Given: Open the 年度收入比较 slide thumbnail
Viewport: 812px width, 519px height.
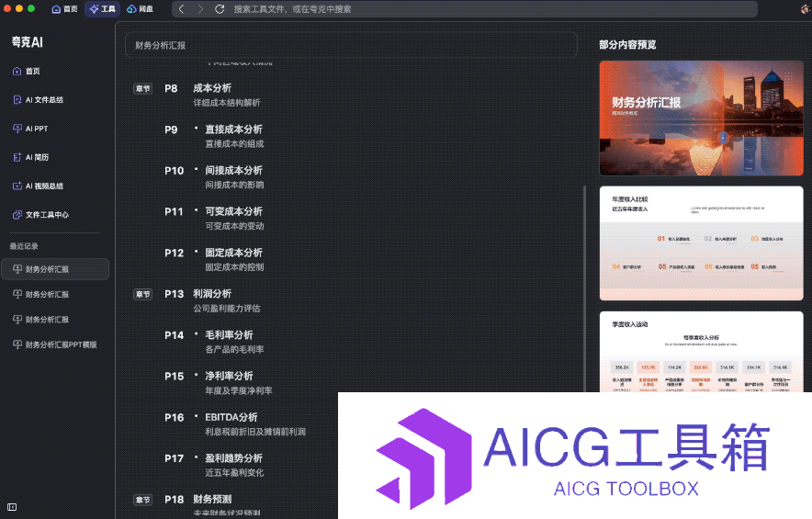Looking at the screenshot, I should tap(701, 243).
